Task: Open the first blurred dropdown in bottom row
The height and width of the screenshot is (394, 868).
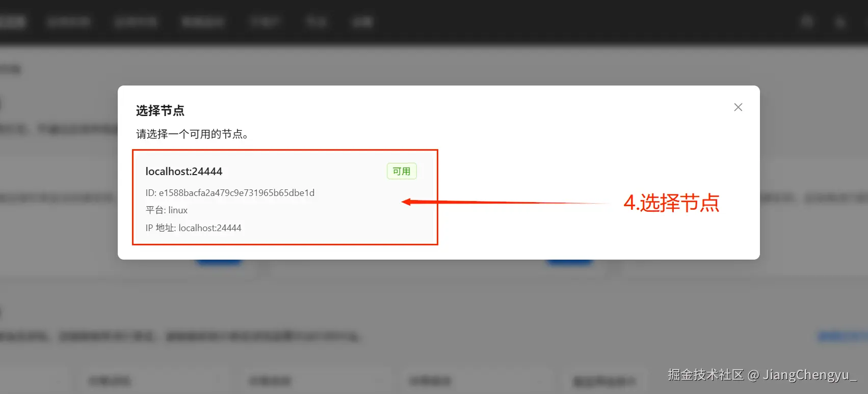Action: pyautogui.click(x=150, y=381)
